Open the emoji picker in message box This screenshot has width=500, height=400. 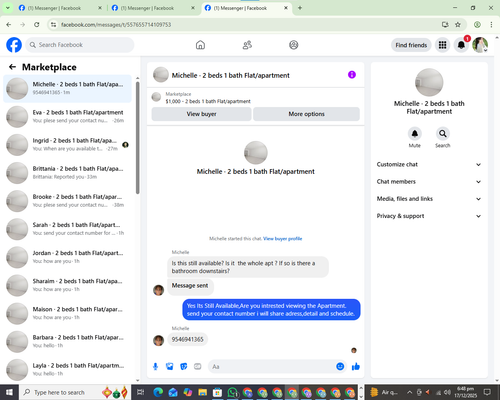point(340,366)
